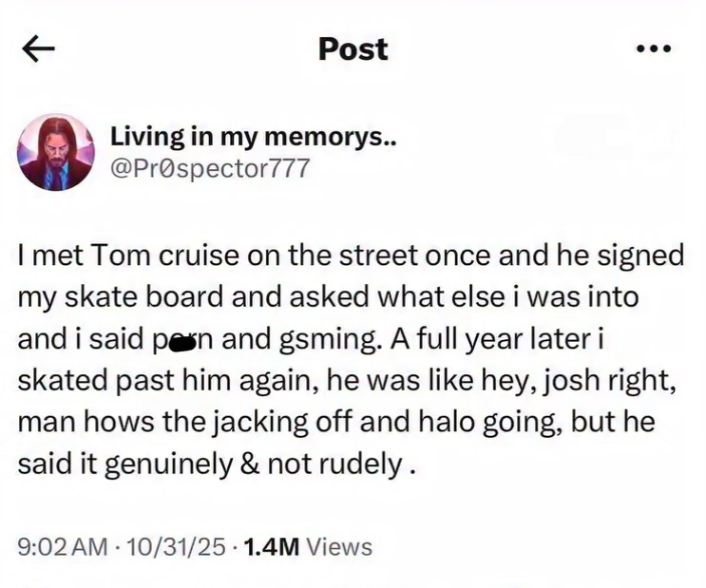
Task: Open the poster's profile avatar picture
Action: [x=55, y=154]
